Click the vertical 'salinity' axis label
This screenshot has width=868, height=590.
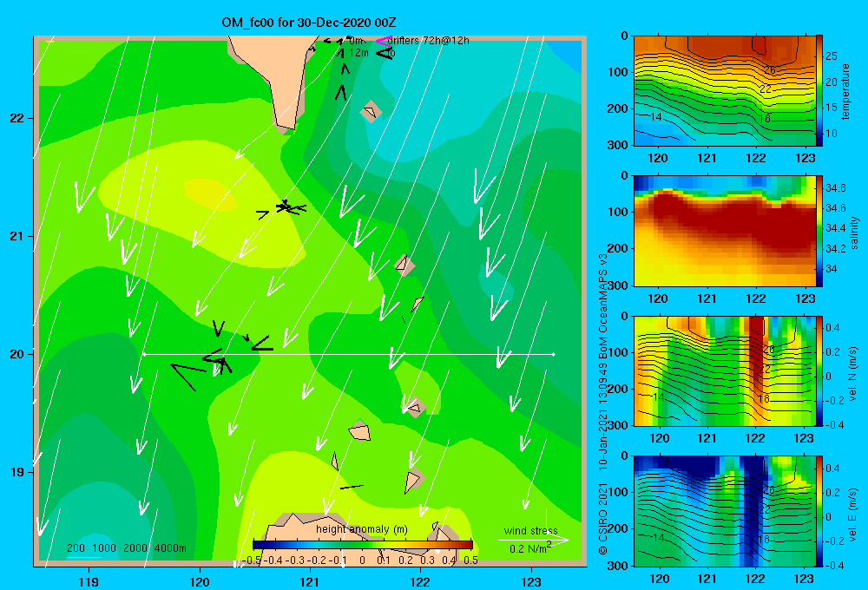pyautogui.click(x=854, y=233)
